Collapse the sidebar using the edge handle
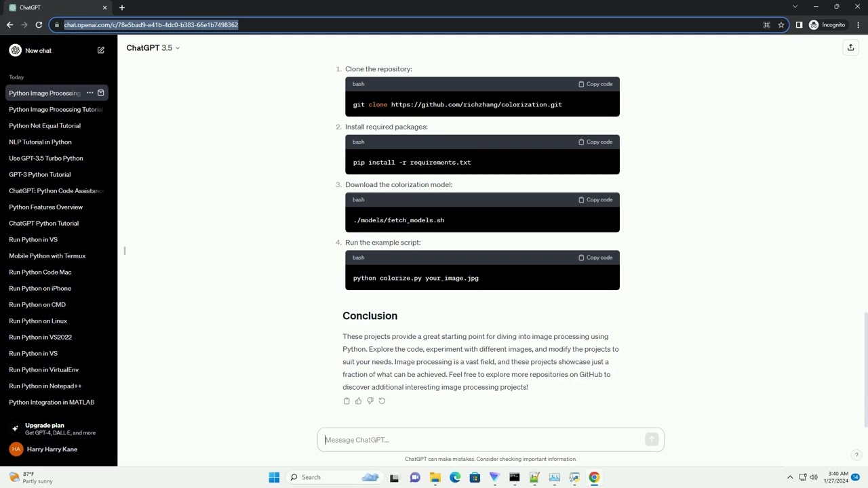The width and height of the screenshot is (868, 488). tap(125, 251)
